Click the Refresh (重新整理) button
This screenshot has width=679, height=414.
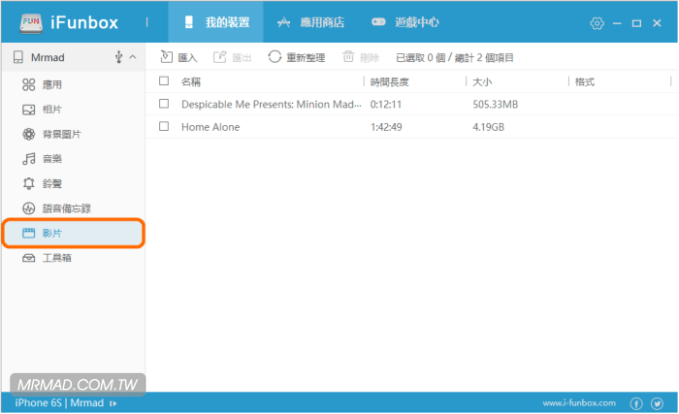(x=297, y=57)
